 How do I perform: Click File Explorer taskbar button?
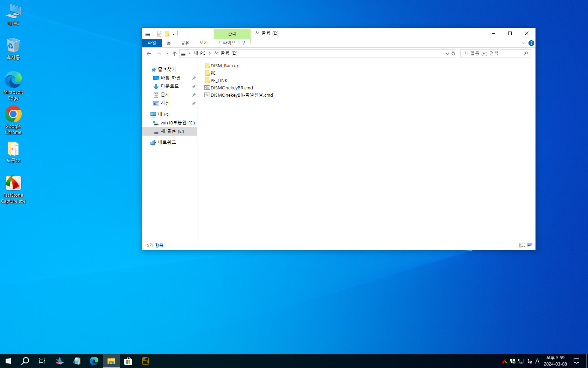[x=111, y=361]
